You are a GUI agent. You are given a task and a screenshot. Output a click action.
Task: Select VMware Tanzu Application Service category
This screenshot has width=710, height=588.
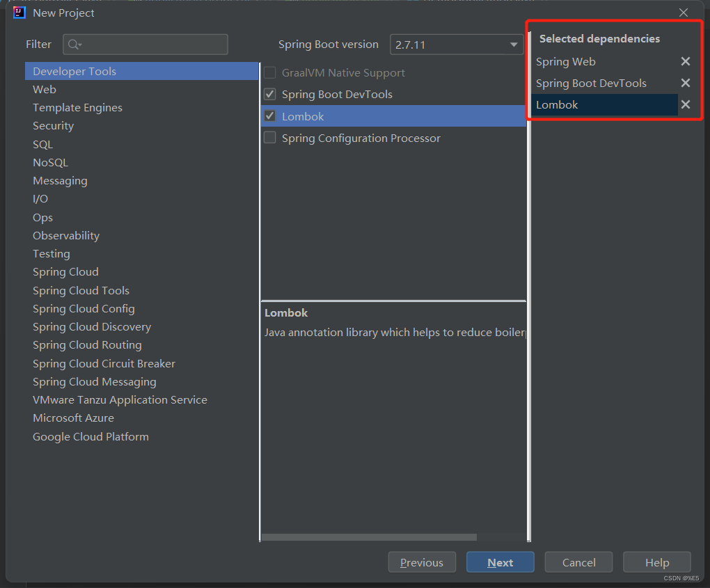point(142,399)
